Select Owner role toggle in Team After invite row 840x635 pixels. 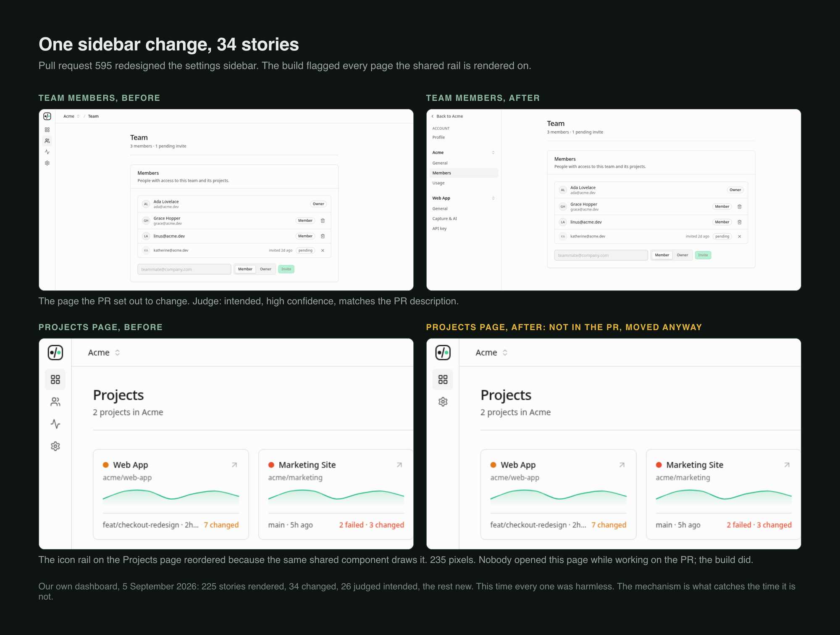[682, 255]
